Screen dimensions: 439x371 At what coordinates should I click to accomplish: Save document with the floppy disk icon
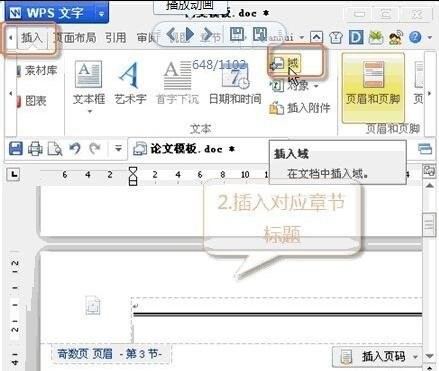[15, 148]
